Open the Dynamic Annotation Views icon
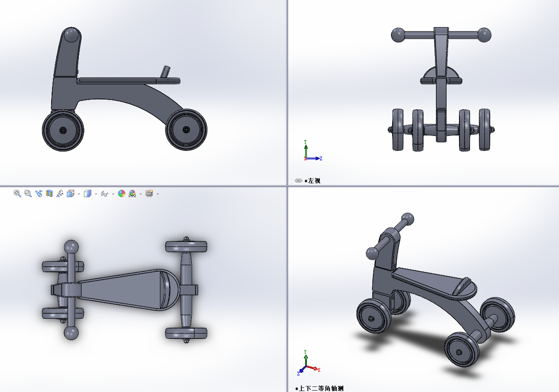 [x=60, y=194]
